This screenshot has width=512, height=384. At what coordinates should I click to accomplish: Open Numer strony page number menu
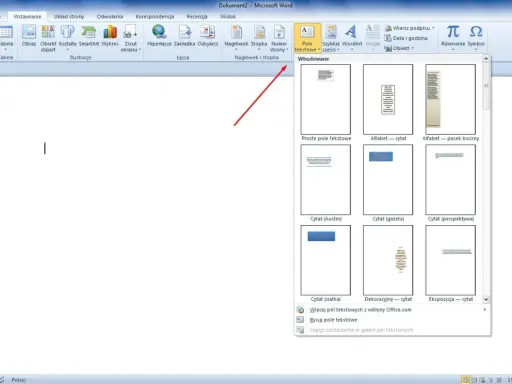[279, 38]
